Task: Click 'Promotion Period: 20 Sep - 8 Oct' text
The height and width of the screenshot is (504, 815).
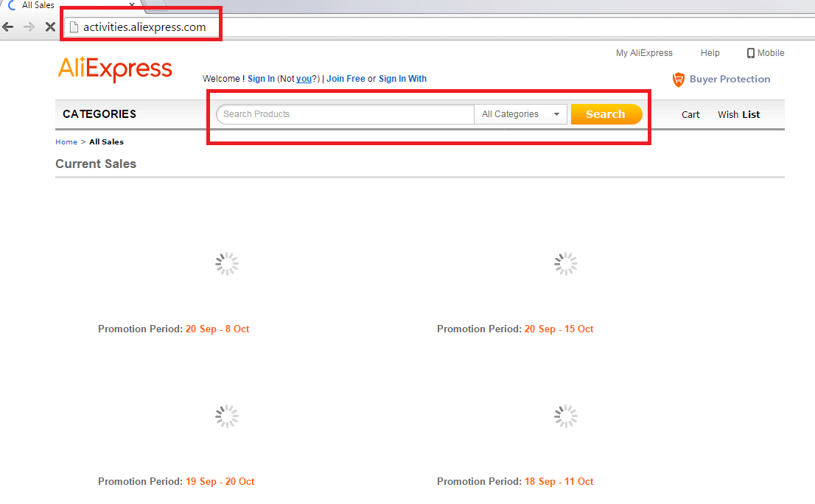Action: tap(174, 329)
